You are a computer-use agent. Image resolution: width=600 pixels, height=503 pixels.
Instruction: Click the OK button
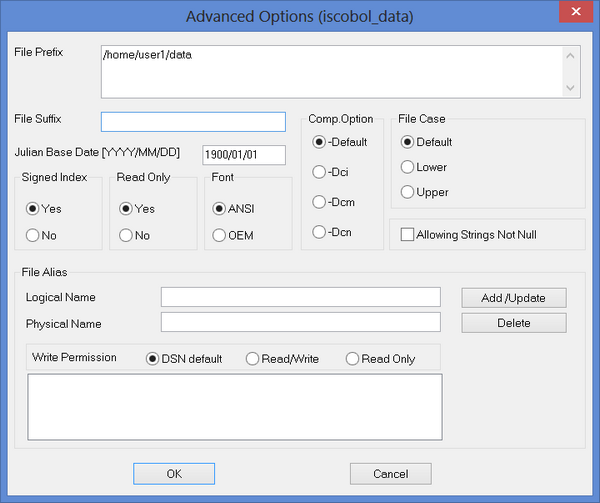coord(174,474)
